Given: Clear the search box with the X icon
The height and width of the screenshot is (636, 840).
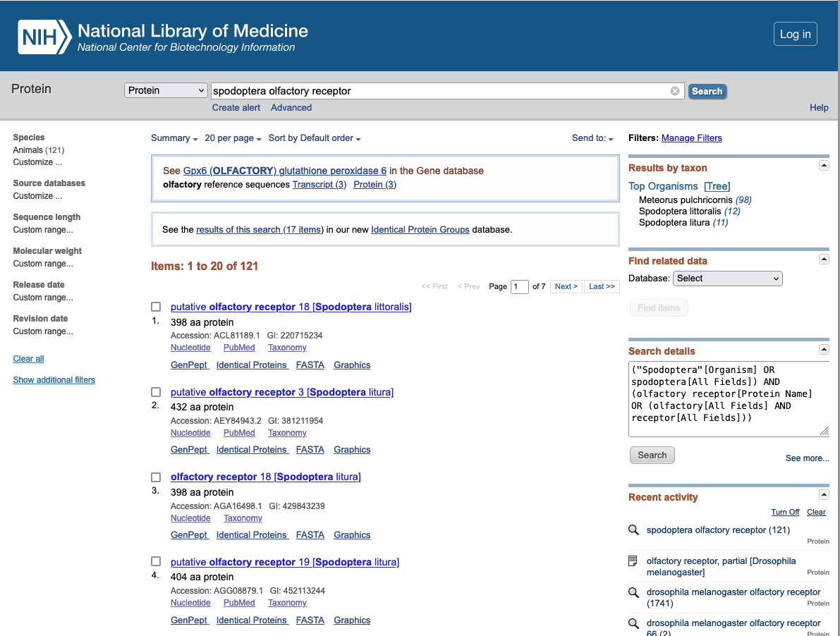Looking at the screenshot, I should [675, 91].
